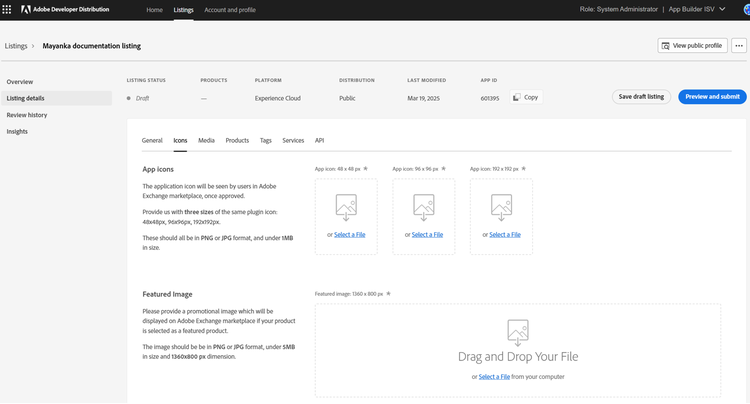Go to the Home navigation item
The image size is (750, 404).
pyautogui.click(x=154, y=10)
